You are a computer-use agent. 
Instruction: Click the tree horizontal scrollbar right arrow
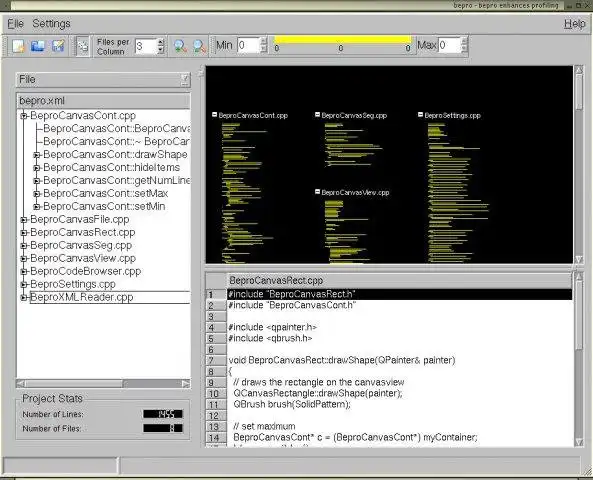point(186,384)
